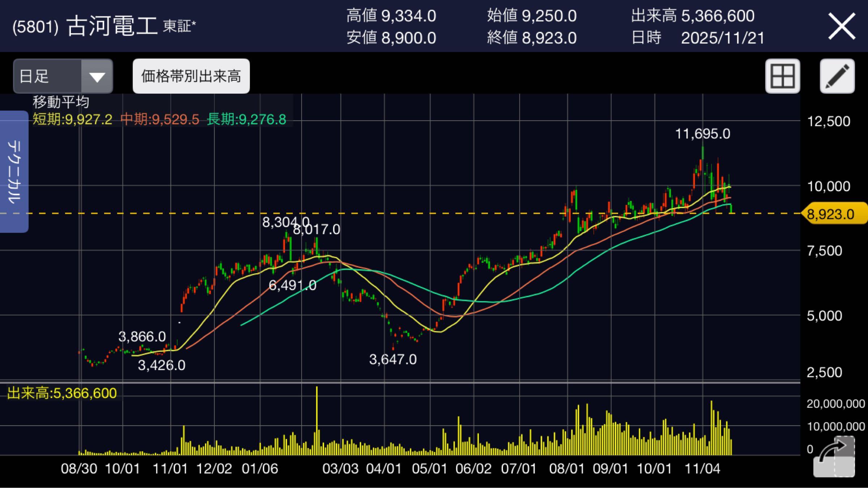Tap the 古河電工 stock name header
Screen dimensions: 868x488
point(112,26)
